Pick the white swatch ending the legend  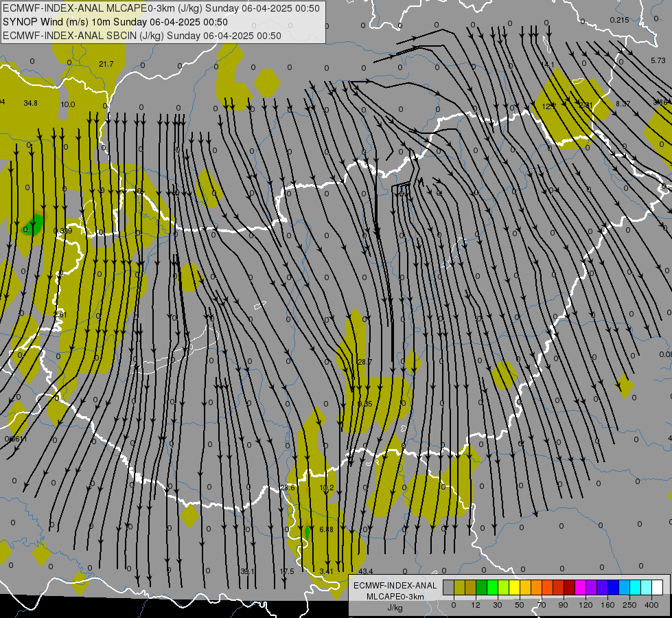coord(657,587)
